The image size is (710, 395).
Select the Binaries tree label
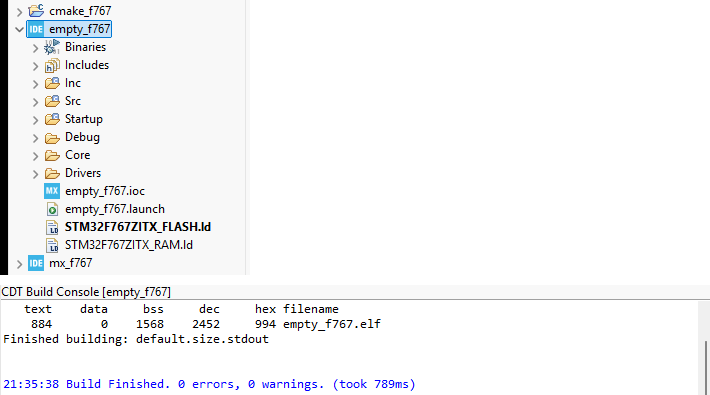tap(86, 47)
